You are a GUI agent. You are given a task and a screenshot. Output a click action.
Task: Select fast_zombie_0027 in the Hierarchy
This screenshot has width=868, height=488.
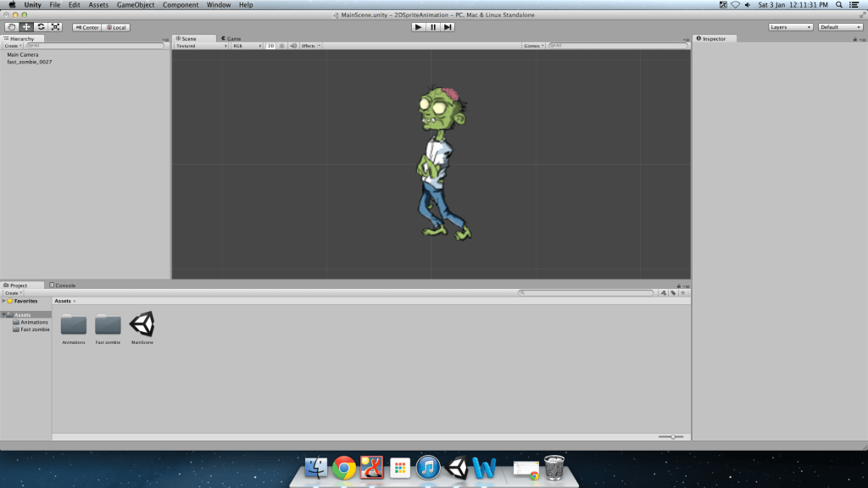[30, 62]
